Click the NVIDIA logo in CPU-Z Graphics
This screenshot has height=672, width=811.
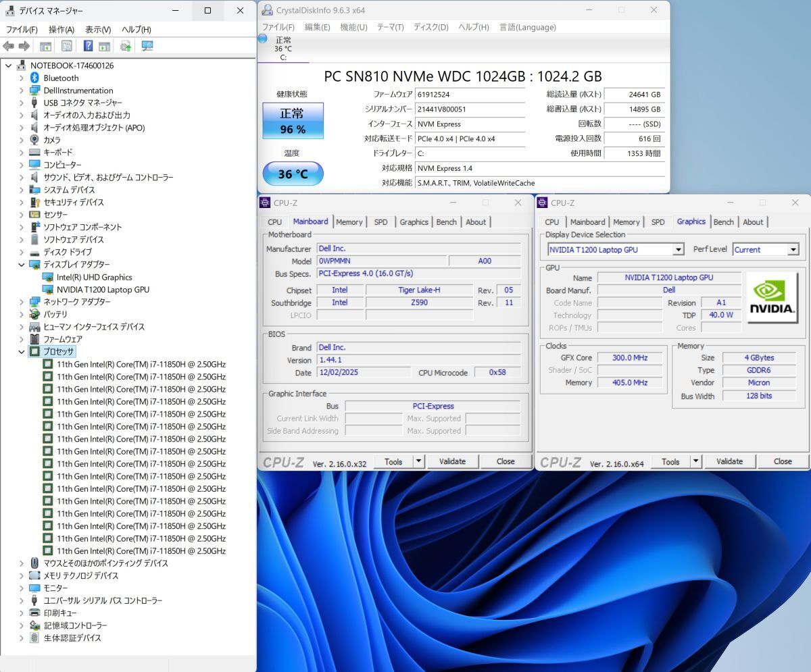[772, 297]
